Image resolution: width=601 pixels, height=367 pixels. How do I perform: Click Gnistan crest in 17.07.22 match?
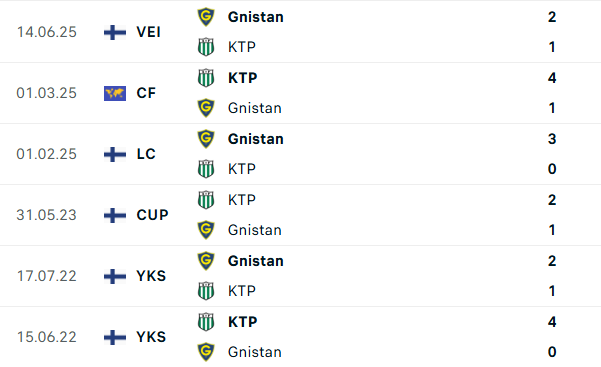pos(206,261)
